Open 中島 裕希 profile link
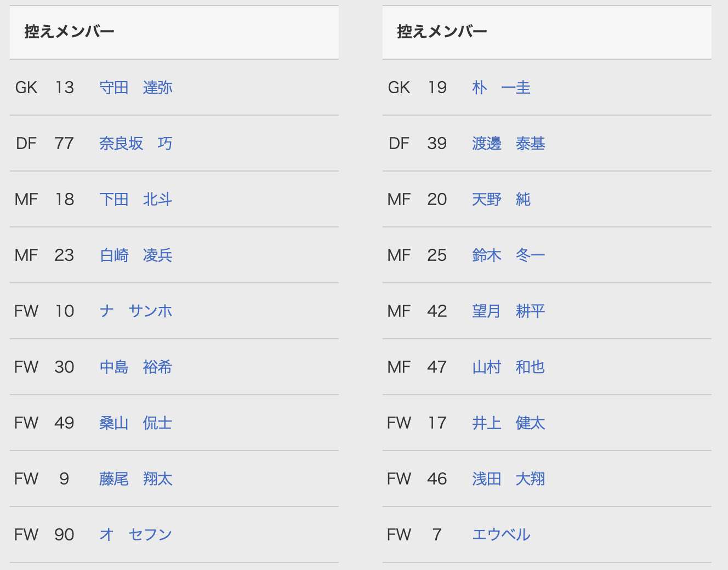The width and height of the screenshot is (728, 570). pos(135,367)
